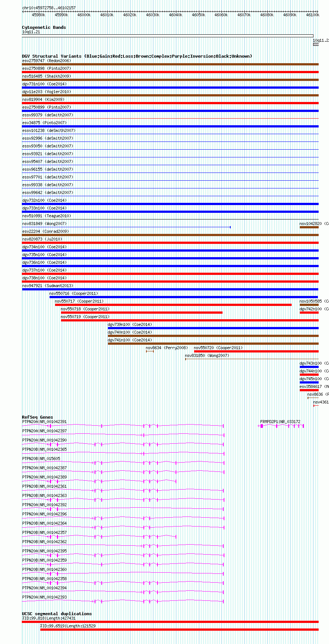Click esv34875 (Pinto2007) label
This screenshot has width=329, height=644.
point(44,123)
